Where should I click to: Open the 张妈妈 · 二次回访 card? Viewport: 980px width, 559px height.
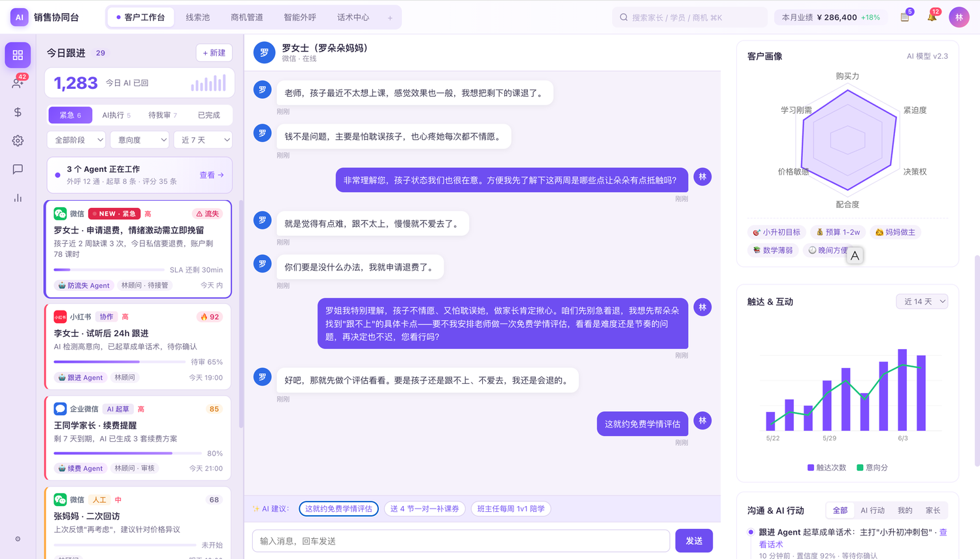click(x=138, y=522)
